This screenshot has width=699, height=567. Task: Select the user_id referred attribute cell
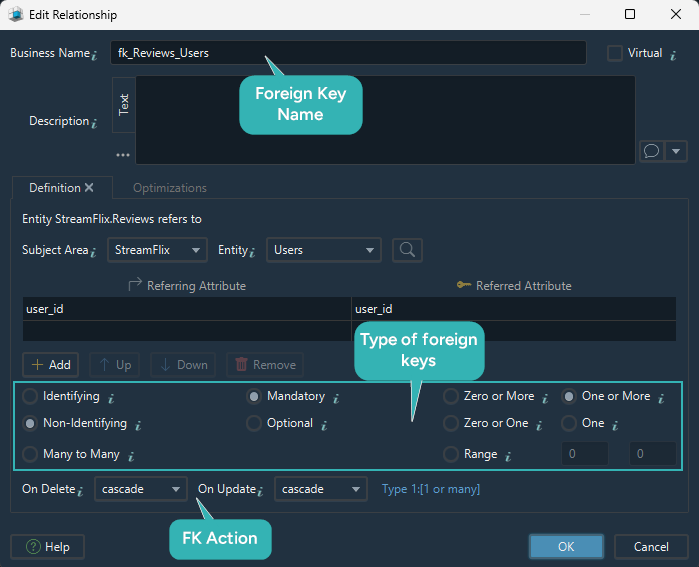[514, 309]
